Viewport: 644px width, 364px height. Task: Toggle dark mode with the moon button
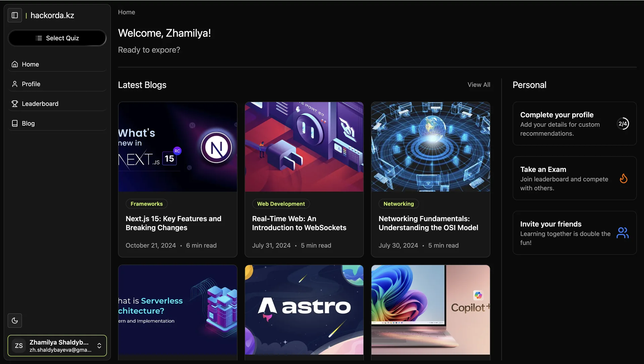(15, 321)
